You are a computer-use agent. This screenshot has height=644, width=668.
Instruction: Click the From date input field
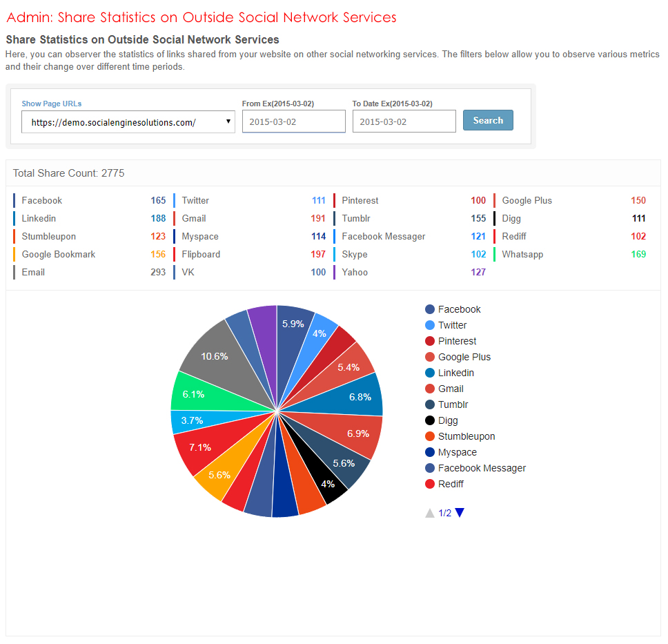point(293,121)
